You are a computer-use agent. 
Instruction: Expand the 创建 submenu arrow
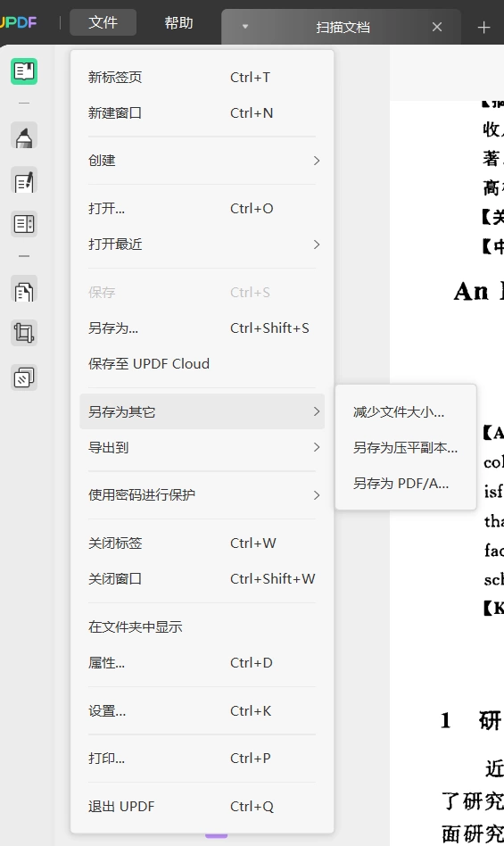[x=317, y=161]
